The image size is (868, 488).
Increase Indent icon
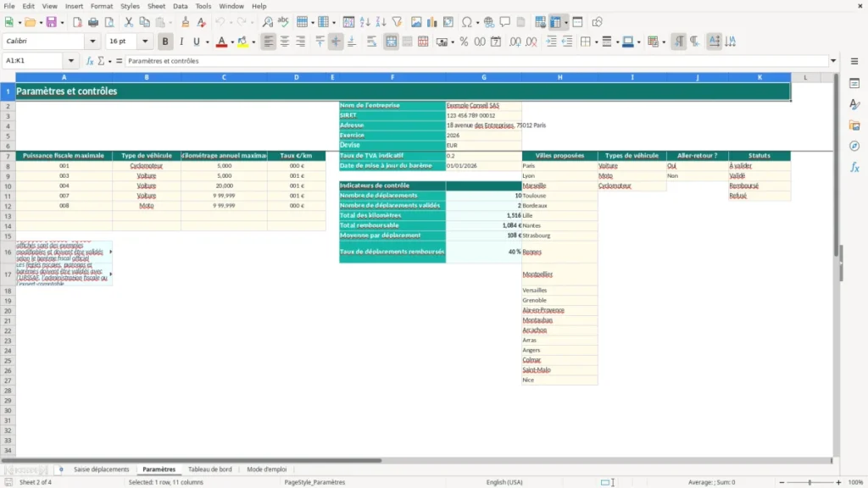[551, 42]
